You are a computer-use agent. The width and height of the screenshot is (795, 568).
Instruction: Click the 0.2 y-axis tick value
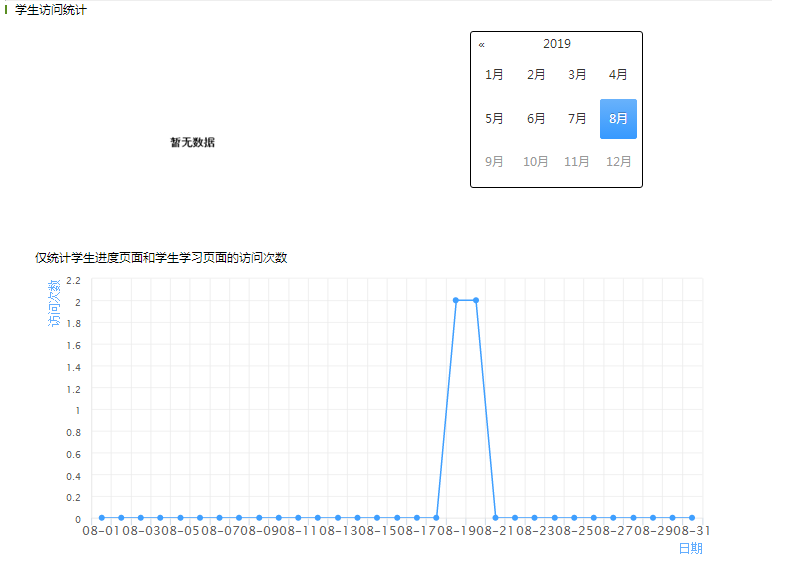tap(74, 498)
